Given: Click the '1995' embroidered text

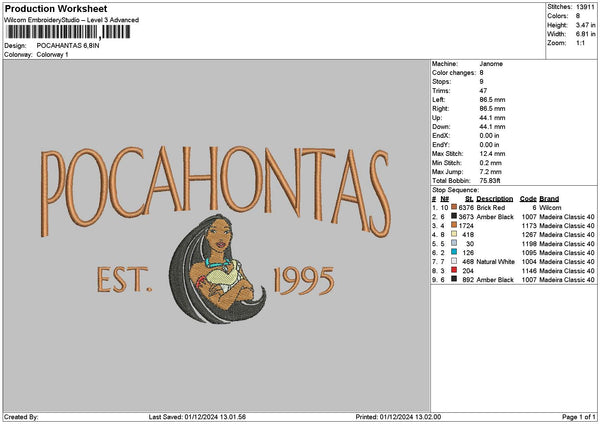Looking at the screenshot, I should click(x=304, y=281).
